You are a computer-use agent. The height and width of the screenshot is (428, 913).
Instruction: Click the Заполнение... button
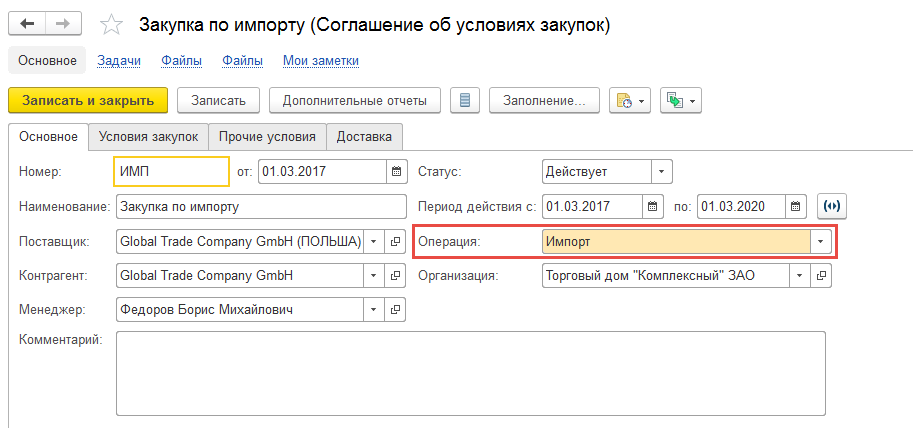[544, 100]
